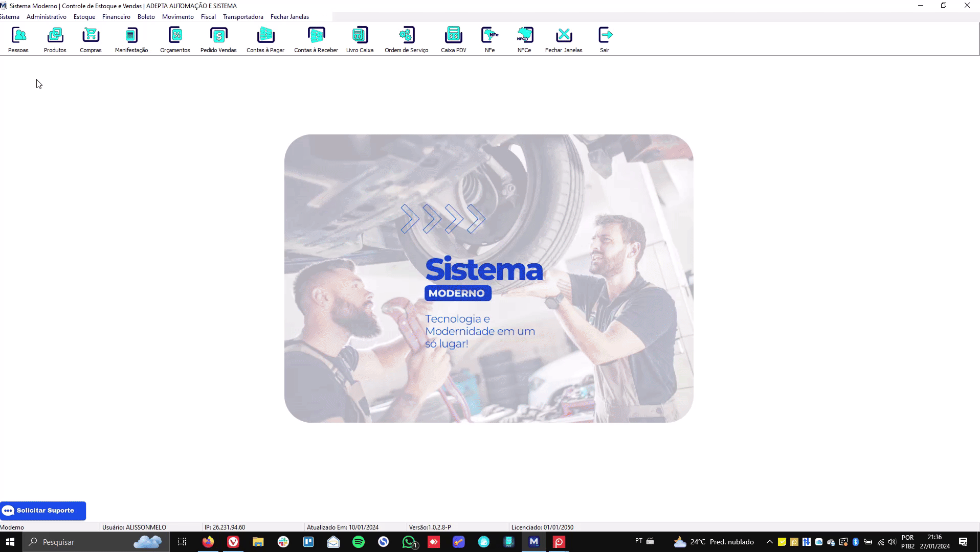Viewport: 980px width, 552px height.
Task: Launch Compras from the toolbar
Action: point(91,35)
